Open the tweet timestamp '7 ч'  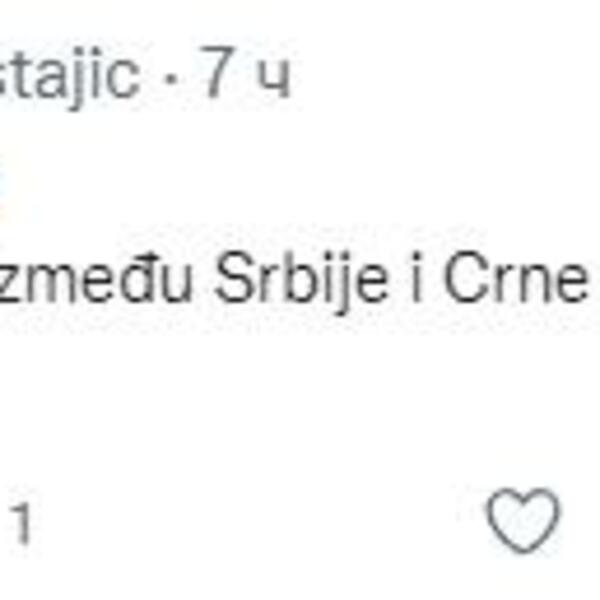coord(245,78)
